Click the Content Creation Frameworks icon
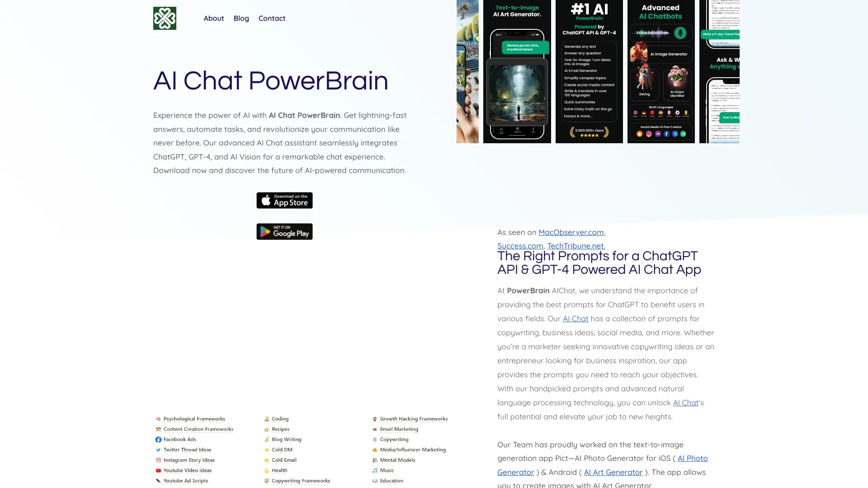 pyautogui.click(x=159, y=429)
